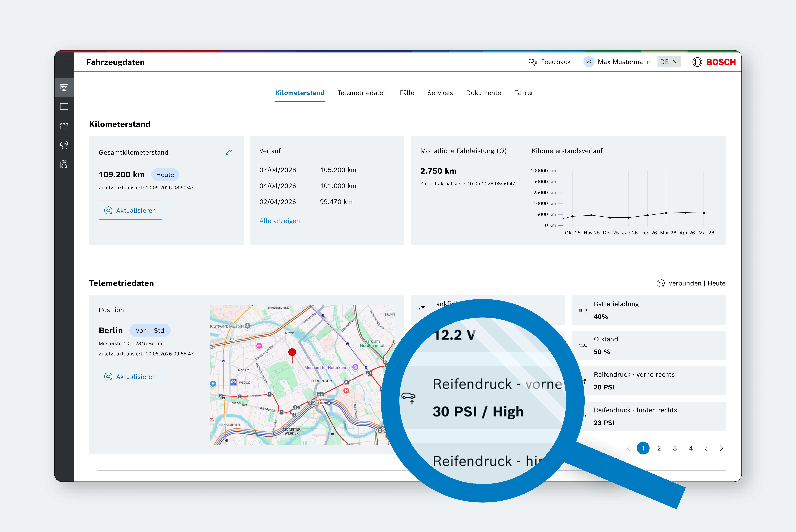
Task: Open the calendar sidebar icon
Action: pos(64,107)
